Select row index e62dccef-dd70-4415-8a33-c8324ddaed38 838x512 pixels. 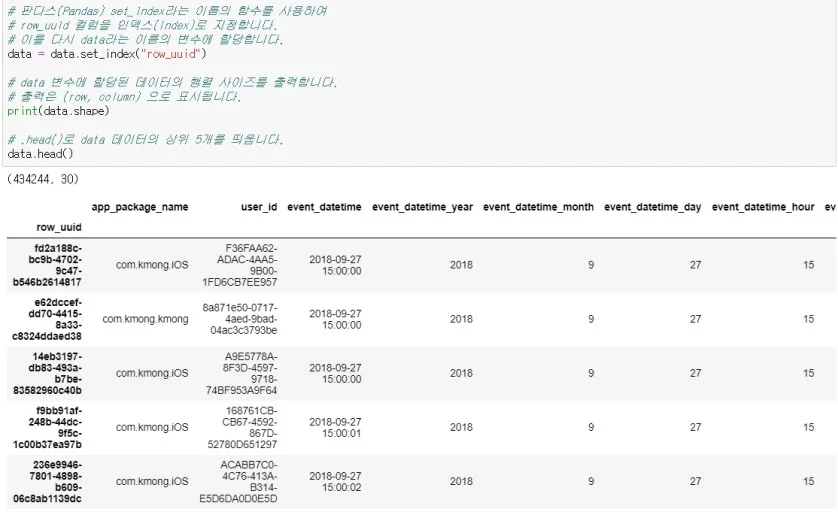[x=47, y=319]
